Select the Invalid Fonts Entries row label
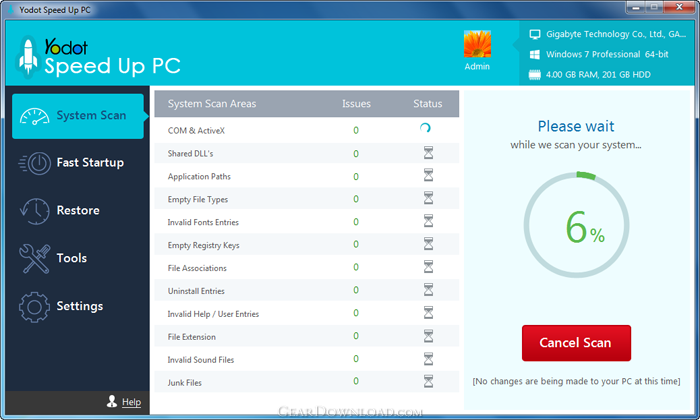 pyautogui.click(x=203, y=222)
